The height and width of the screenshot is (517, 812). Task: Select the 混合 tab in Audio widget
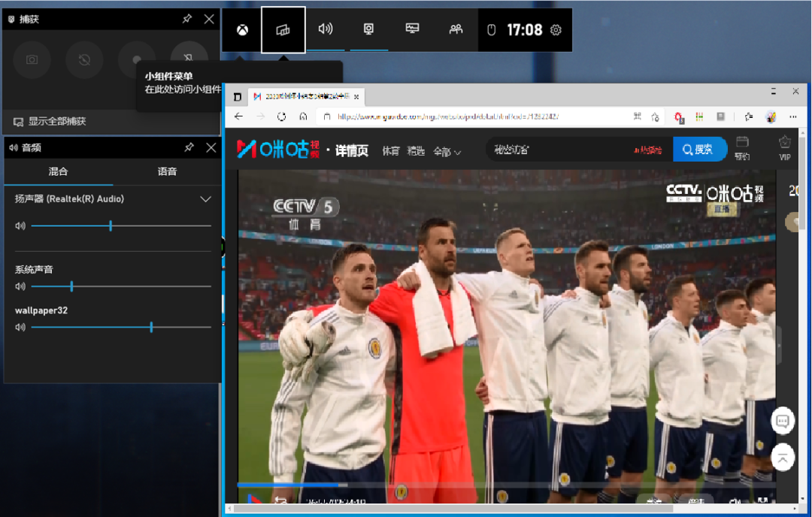(x=58, y=171)
